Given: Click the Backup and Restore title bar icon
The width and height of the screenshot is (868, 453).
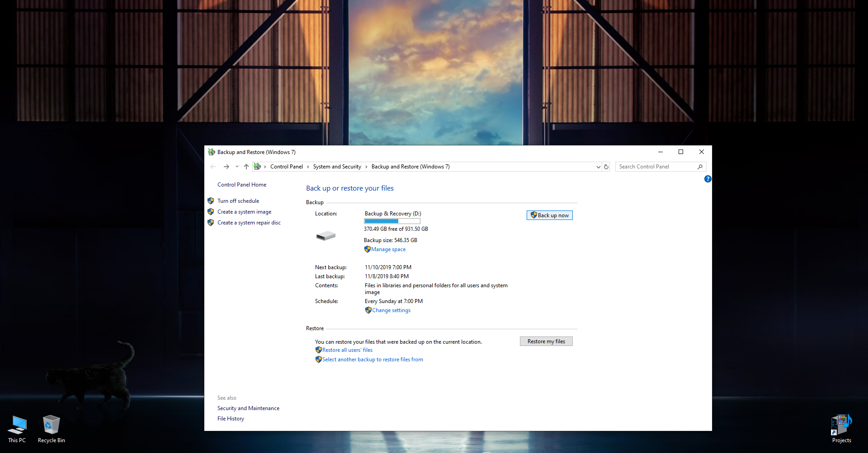Looking at the screenshot, I should click(212, 152).
